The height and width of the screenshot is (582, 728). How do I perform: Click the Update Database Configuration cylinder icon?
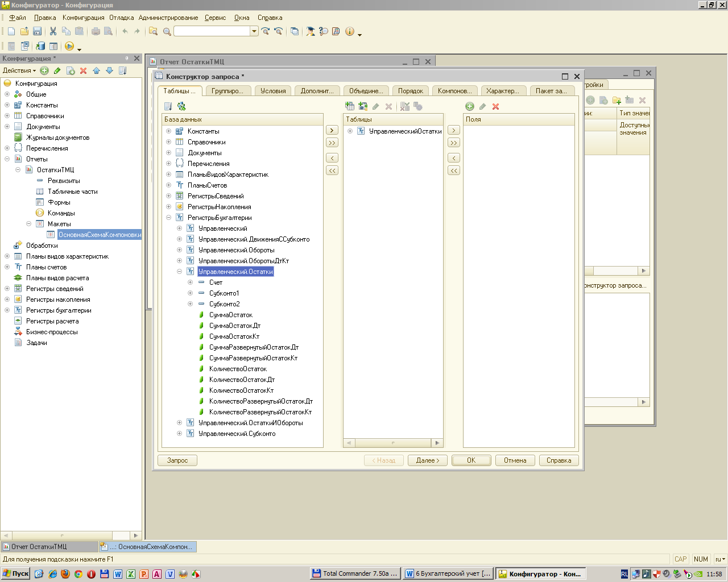point(40,46)
